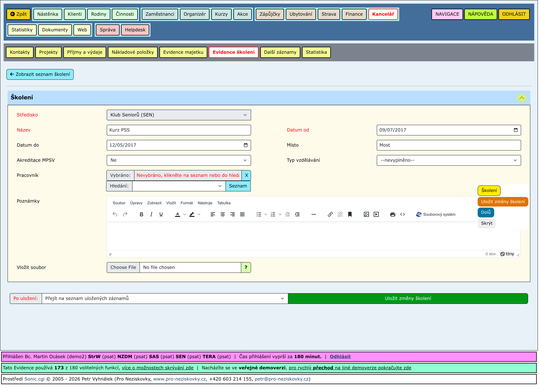The width and height of the screenshot is (539, 392).
Task: Click the insert image icon
Action: (x=366, y=215)
